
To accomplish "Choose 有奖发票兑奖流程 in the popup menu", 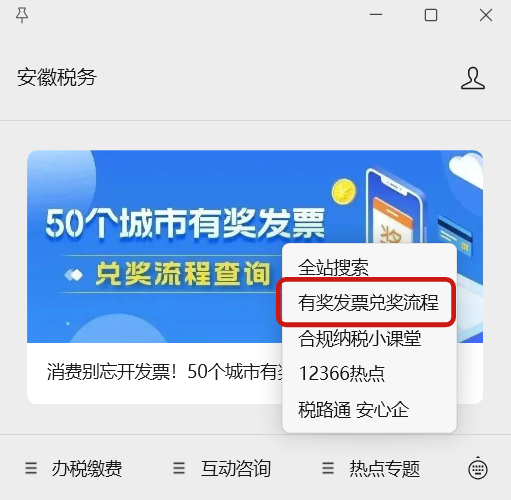I will pyautogui.click(x=369, y=303).
